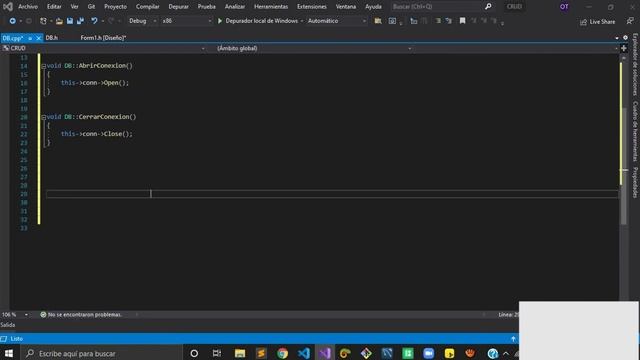Open Cuadro de herramientas side panel tab
This screenshot has width=640, height=360.
(635, 131)
